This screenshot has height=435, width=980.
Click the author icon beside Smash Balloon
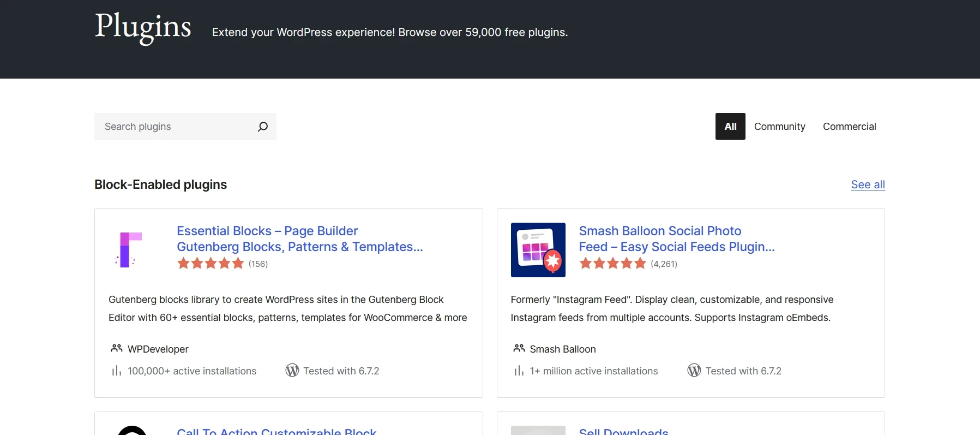(x=519, y=348)
